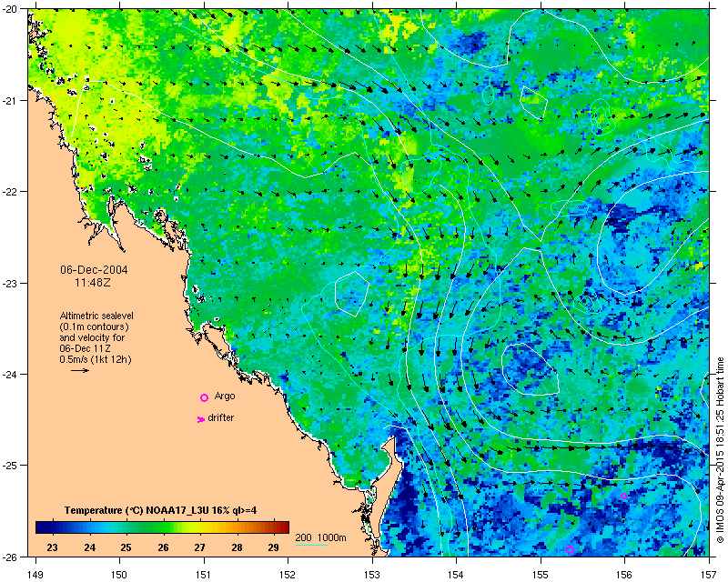This screenshot has width=728, height=582.
Task: Click the Argo legend circle marker
Action: pyautogui.click(x=204, y=397)
